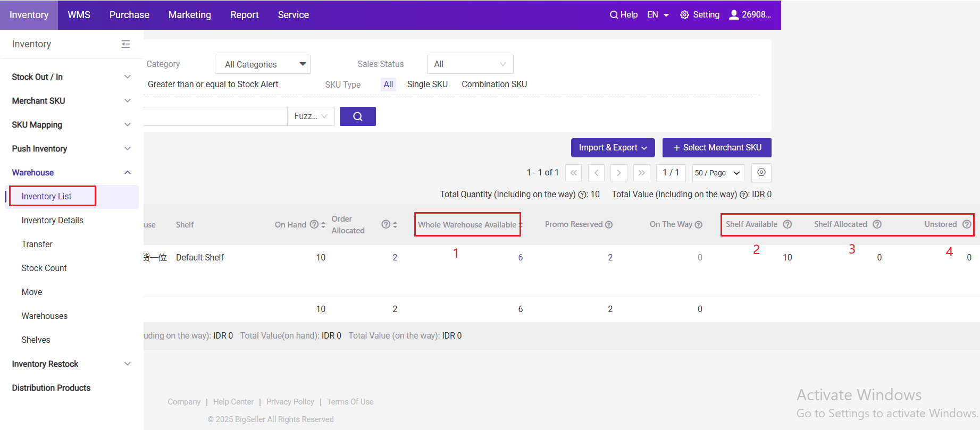This screenshot has width=980, height=430.
Task: Go to last page double-arrow icon
Action: pyautogui.click(x=641, y=173)
